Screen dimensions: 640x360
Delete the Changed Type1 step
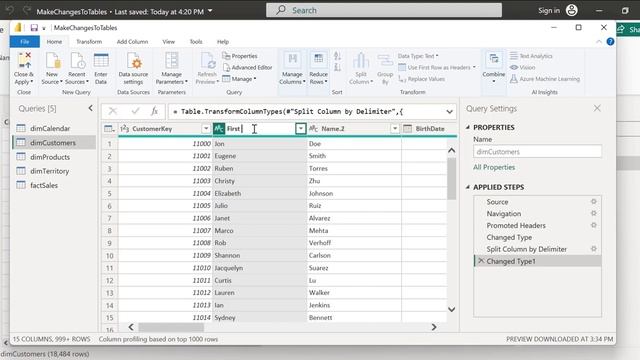click(x=481, y=261)
